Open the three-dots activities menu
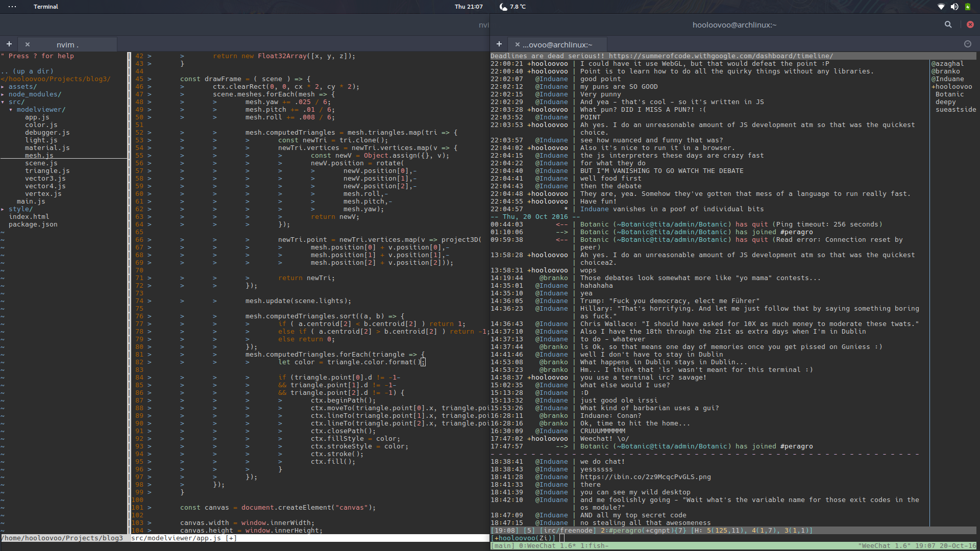The image size is (980, 551). point(12,7)
